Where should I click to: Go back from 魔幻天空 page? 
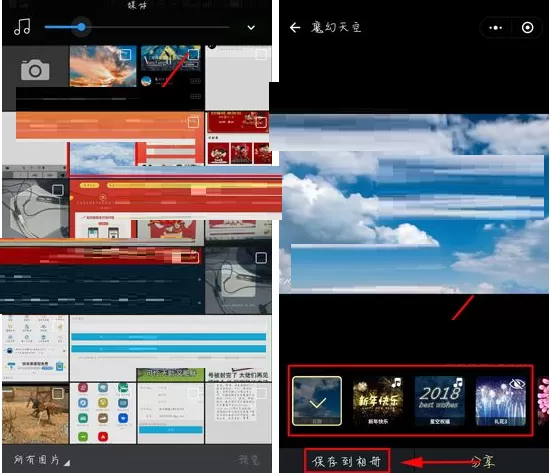tap(295, 27)
